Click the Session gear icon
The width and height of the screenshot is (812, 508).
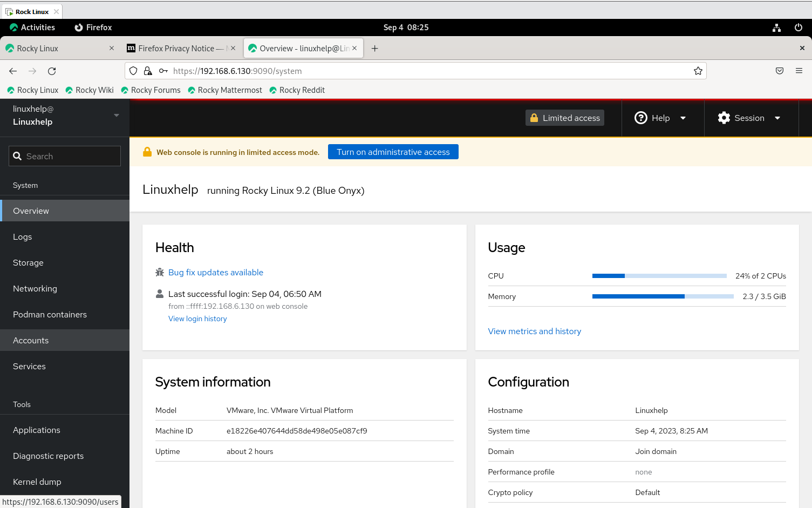[x=724, y=118]
